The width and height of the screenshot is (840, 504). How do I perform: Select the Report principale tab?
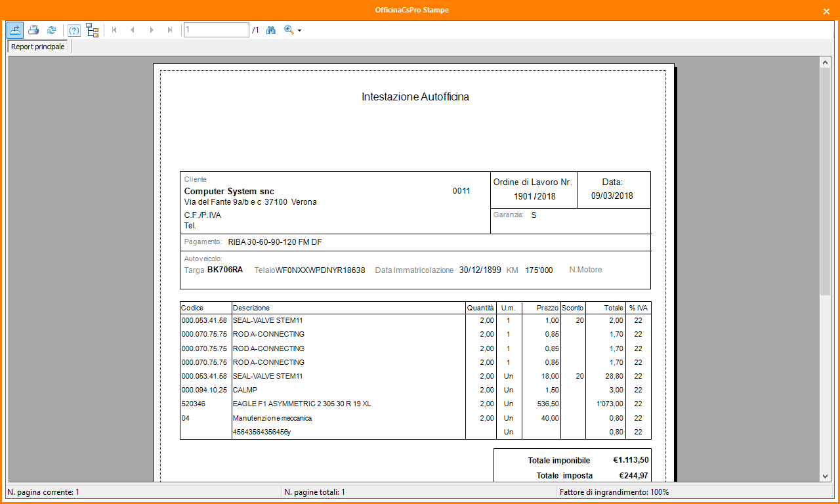click(38, 47)
